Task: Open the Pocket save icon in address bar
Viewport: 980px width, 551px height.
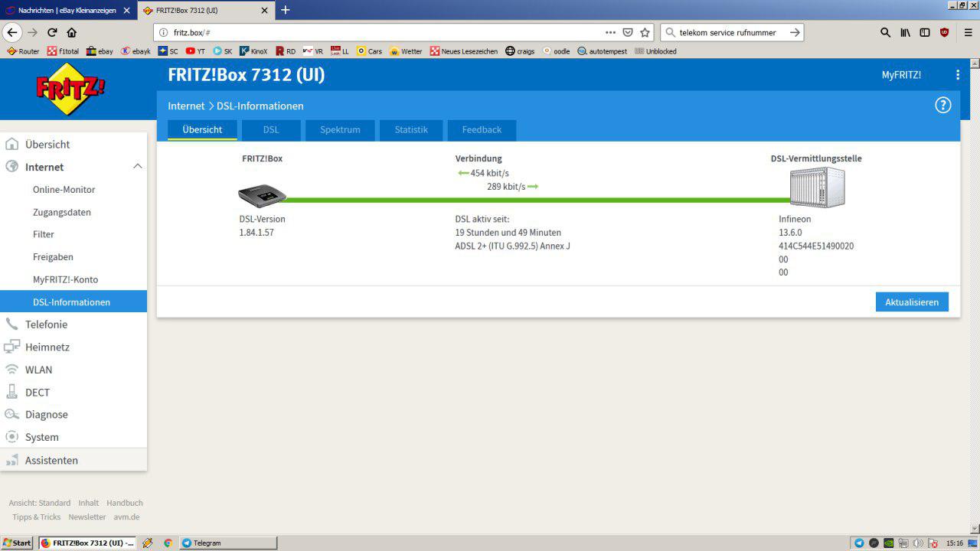Action: tap(628, 32)
